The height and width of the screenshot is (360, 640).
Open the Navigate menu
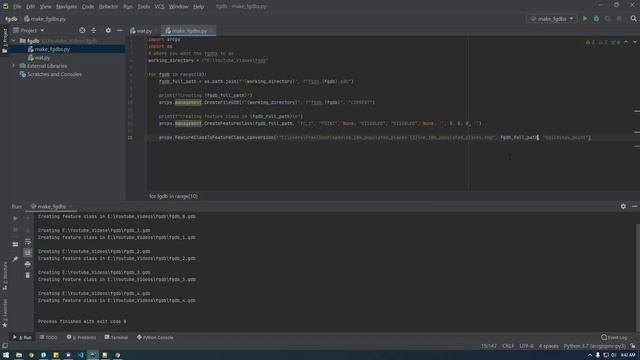tap(66, 7)
